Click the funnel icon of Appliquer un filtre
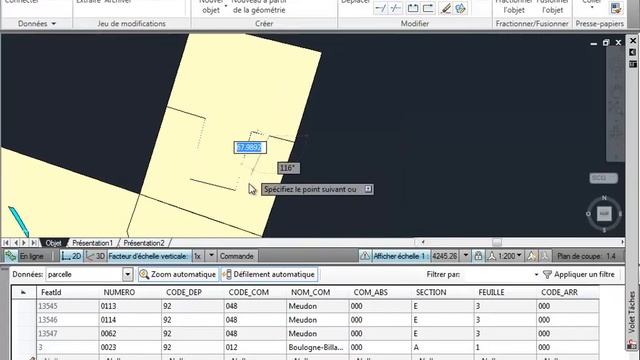 (547, 275)
